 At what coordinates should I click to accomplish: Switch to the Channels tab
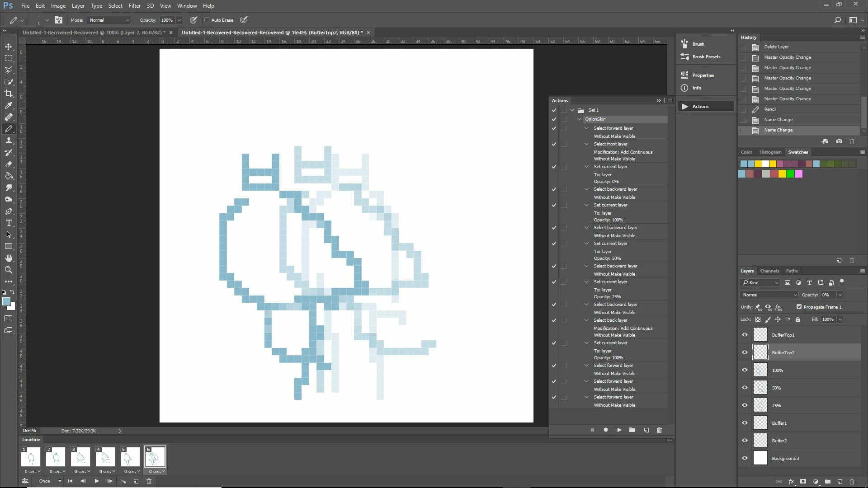pos(769,271)
